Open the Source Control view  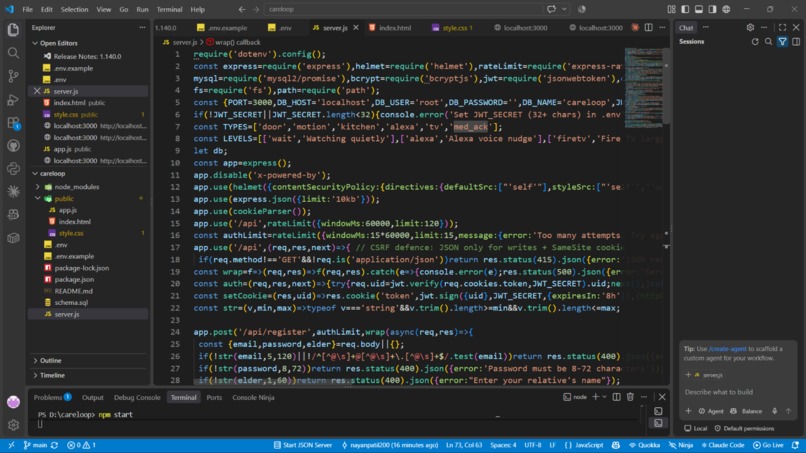pyautogui.click(x=13, y=76)
